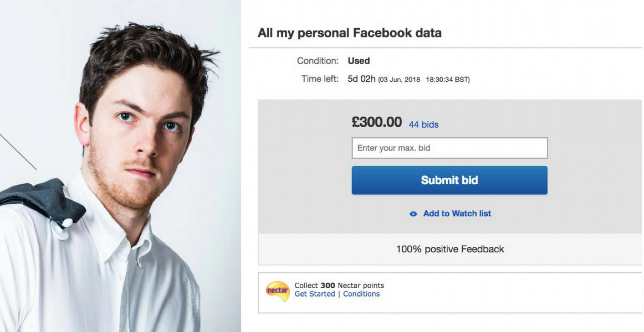The width and height of the screenshot is (644, 332).
Task: Open the Nectar 'Get Started' link
Action: coord(315,294)
